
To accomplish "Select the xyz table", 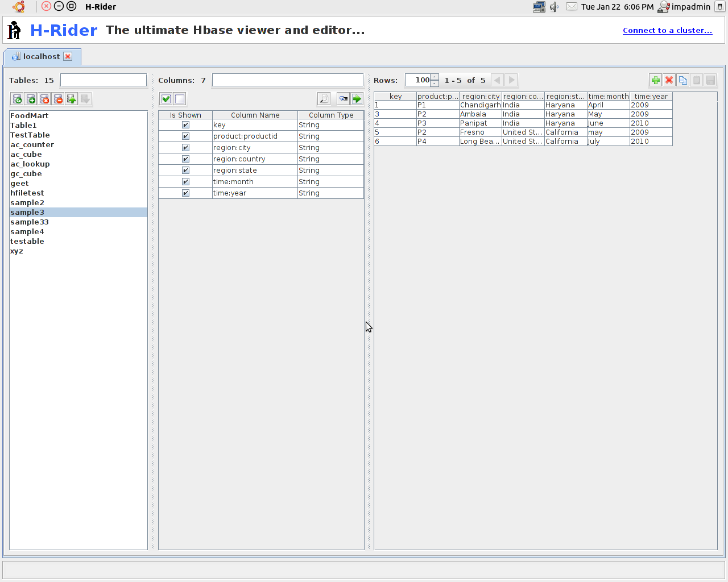I will pos(78,251).
